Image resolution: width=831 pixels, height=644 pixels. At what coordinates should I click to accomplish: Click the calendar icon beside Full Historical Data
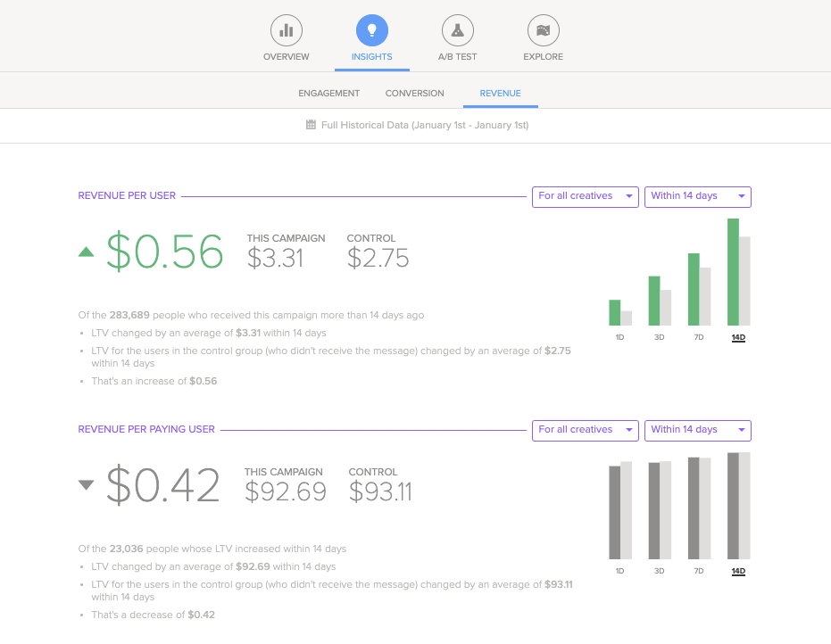point(311,125)
